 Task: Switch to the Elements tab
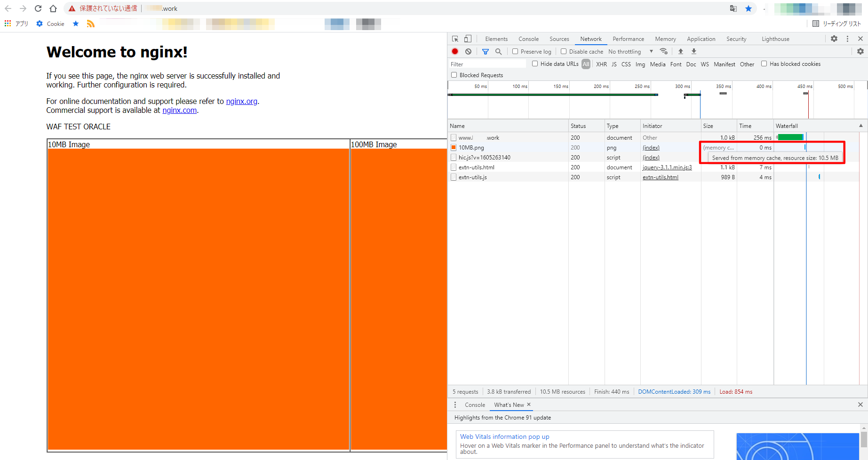(x=496, y=39)
